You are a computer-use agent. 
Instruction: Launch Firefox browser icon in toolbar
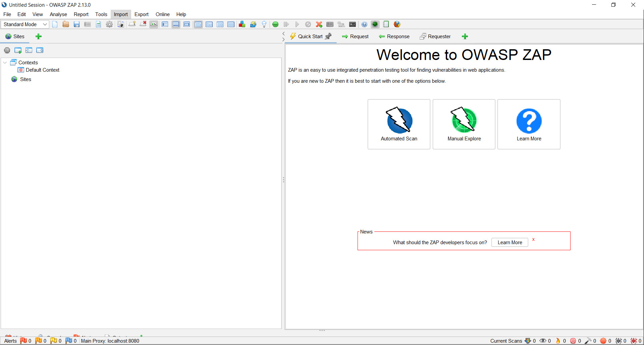[397, 24]
